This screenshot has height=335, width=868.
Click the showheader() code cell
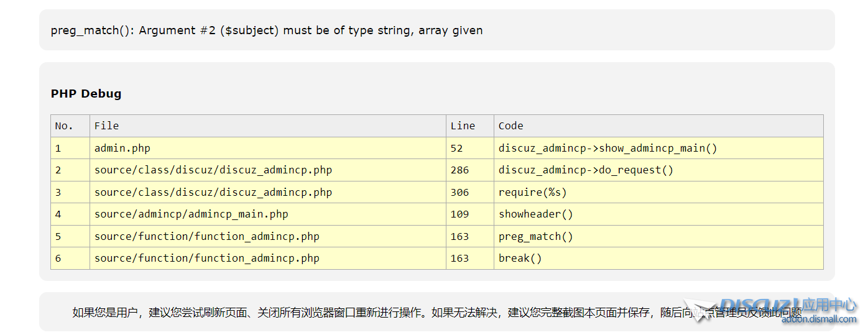point(535,214)
